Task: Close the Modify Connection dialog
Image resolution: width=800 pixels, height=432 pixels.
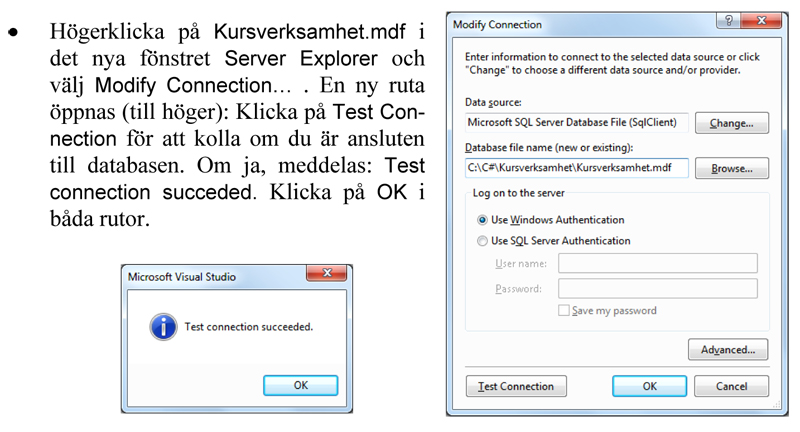Action: tap(762, 22)
